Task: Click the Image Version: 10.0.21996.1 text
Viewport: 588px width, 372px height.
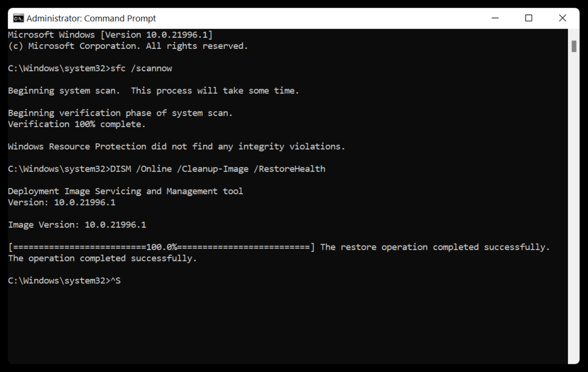Action: pos(76,224)
